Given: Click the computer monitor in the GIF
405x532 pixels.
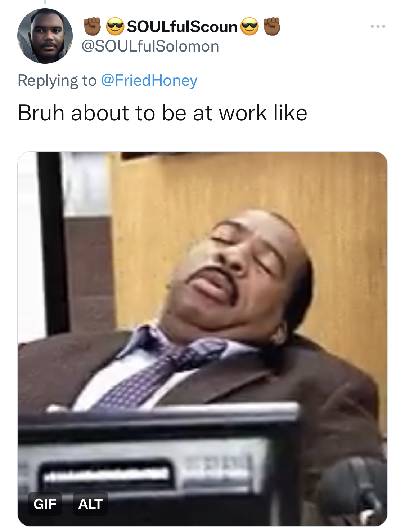Looking at the screenshot, I should coord(158,465).
